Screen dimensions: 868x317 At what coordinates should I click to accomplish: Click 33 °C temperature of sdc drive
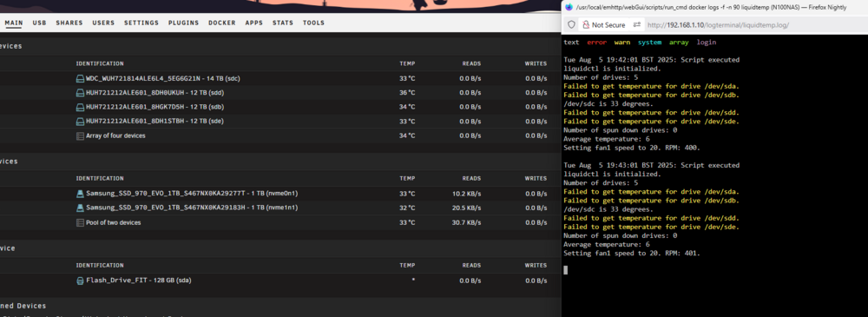pos(407,79)
